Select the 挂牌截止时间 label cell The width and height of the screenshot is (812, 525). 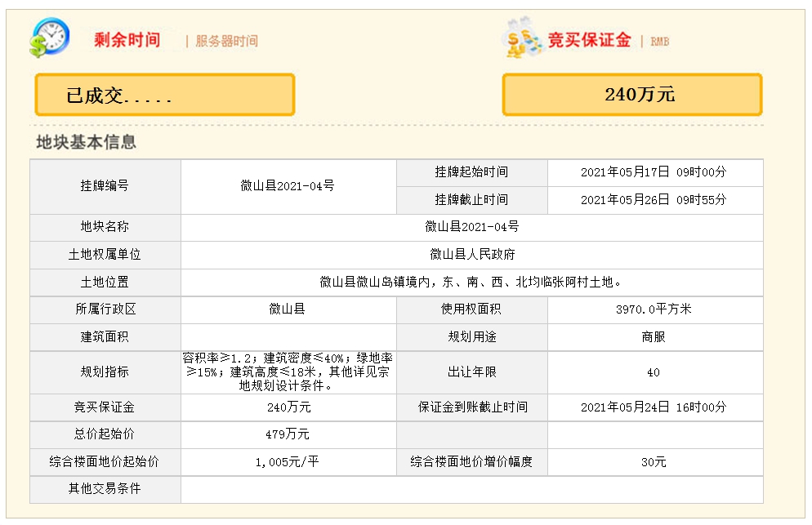[x=472, y=200]
